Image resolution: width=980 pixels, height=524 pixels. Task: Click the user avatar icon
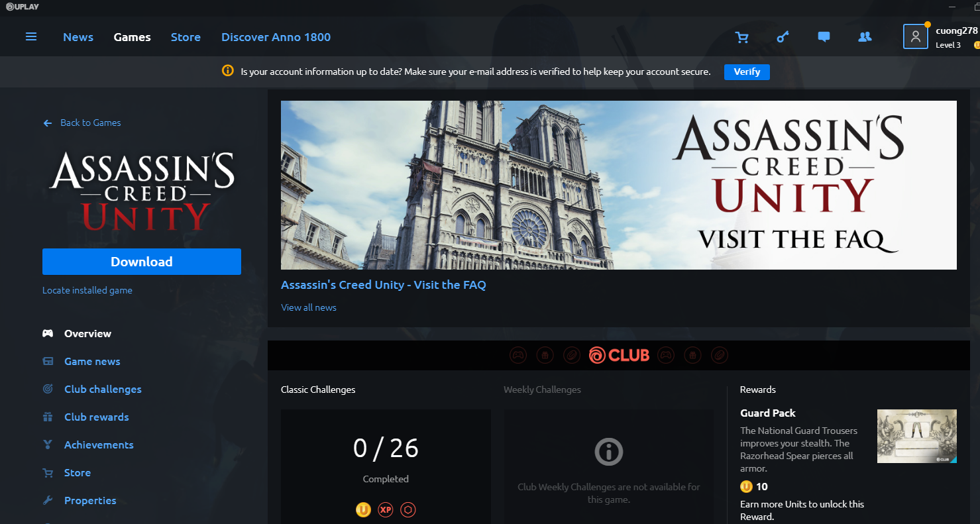point(916,36)
